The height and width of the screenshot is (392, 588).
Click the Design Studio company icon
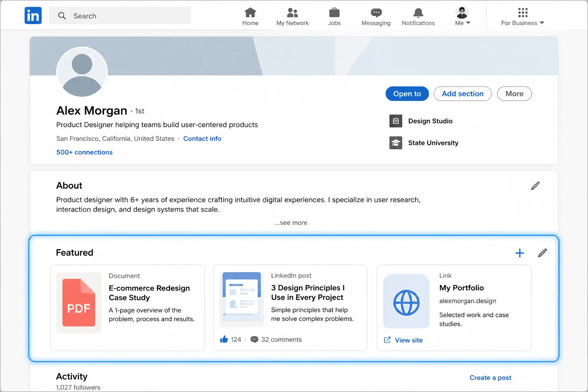coord(396,121)
